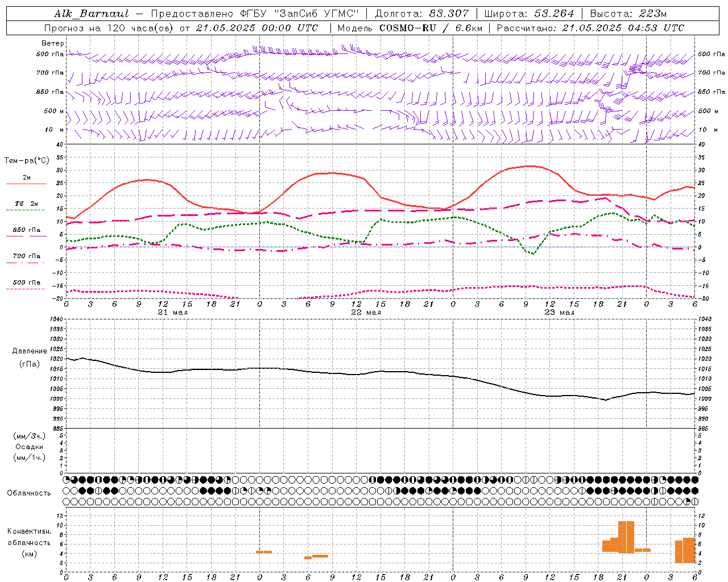728x582 pixels.
Task: Click the 'Тем-ра(°C)' legend heading
Action: tap(27, 161)
